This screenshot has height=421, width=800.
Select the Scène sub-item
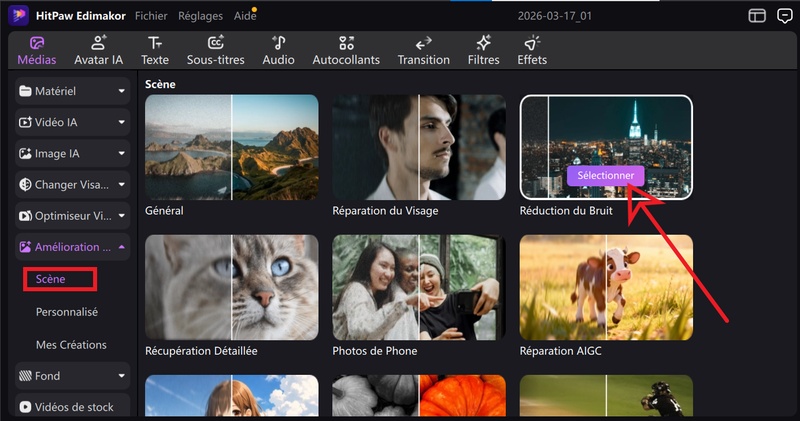click(50, 279)
